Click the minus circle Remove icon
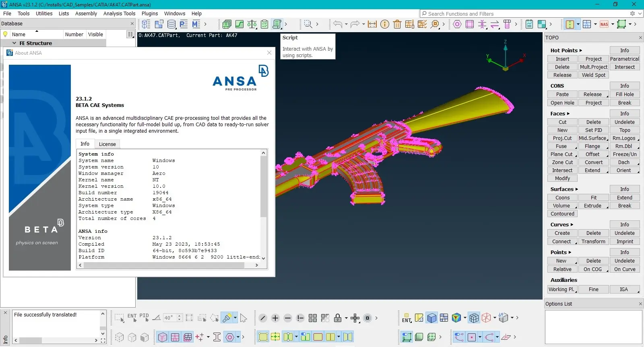 288,318
